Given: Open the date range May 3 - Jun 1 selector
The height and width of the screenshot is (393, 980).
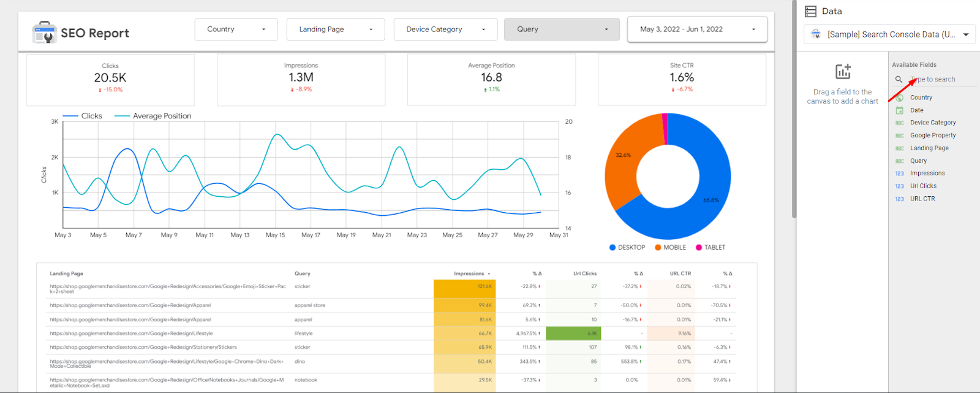Looking at the screenshot, I should click(697, 29).
